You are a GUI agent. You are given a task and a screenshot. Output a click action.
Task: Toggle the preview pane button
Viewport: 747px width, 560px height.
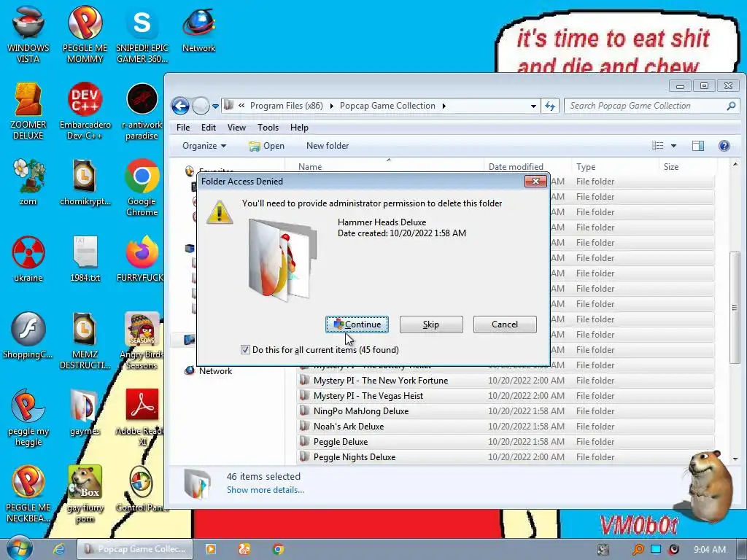(698, 146)
